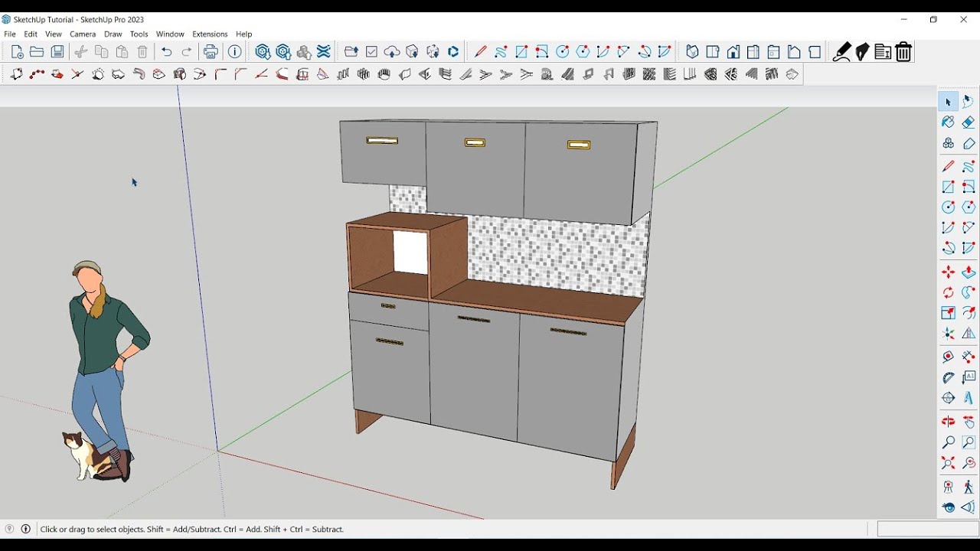Screen dimensions: 980x551
Task: Select the Offset tool
Action: (969, 313)
